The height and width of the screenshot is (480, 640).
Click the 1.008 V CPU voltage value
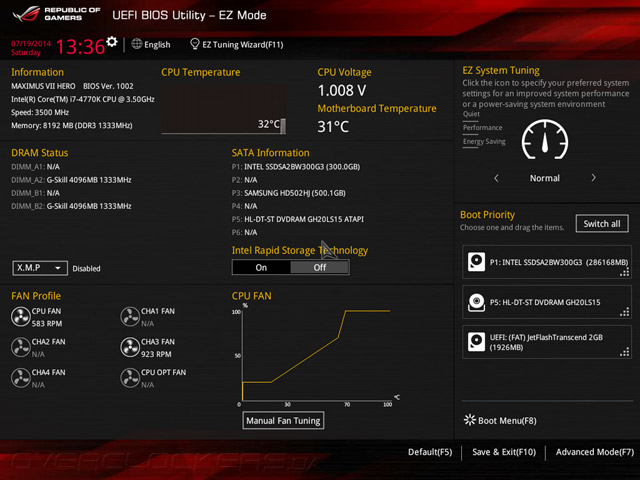(x=342, y=90)
